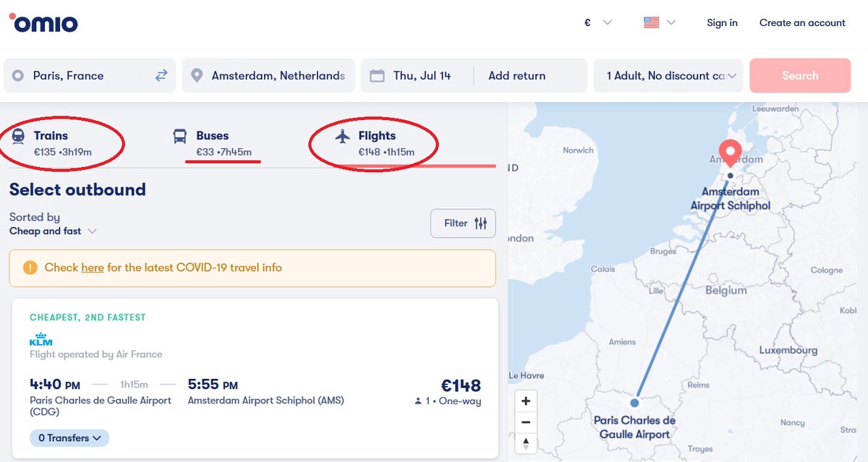Click the US flag language icon
The height and width of the screenshot is (462, 868).
click(x=652, y=22)
